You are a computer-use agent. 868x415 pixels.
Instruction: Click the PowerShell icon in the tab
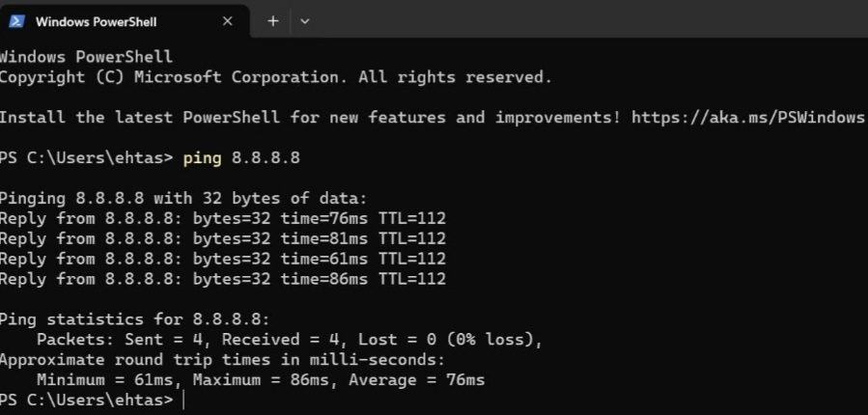16,20
